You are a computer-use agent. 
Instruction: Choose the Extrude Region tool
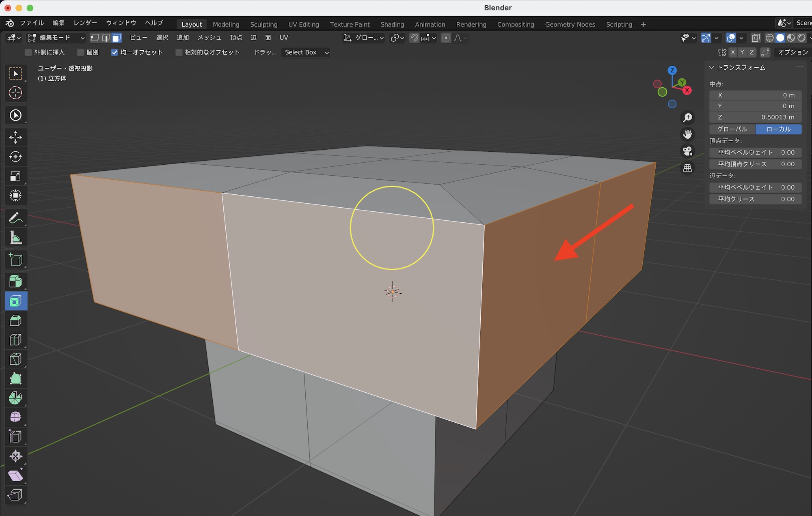15,281
